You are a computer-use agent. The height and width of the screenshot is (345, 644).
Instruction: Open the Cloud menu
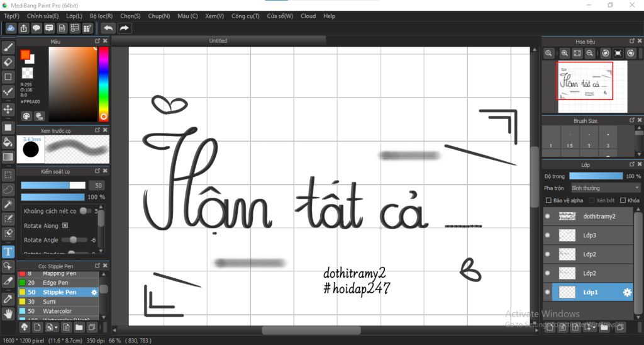click(308, 16)
